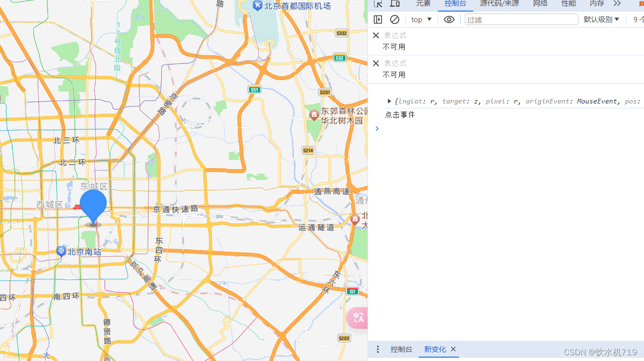This screenshot has height=361, width=644.
Task: Select the 新变化 drawer tab
Action: (435, 349)
